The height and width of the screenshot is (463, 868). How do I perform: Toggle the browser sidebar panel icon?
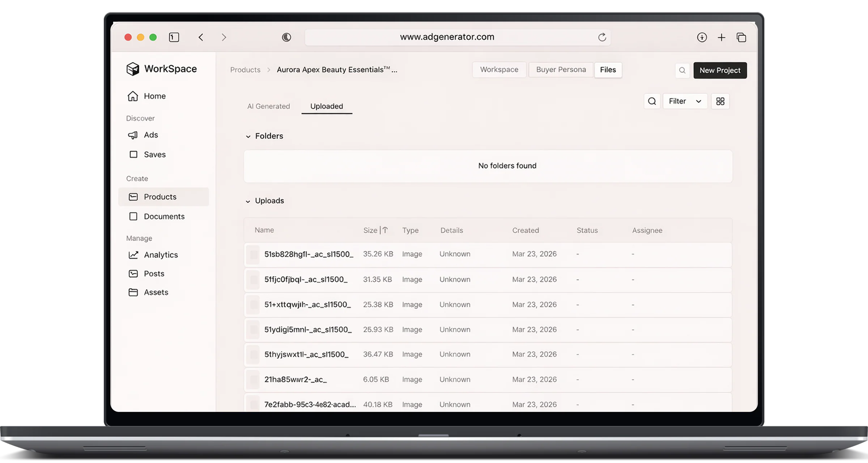pos(174,37)
